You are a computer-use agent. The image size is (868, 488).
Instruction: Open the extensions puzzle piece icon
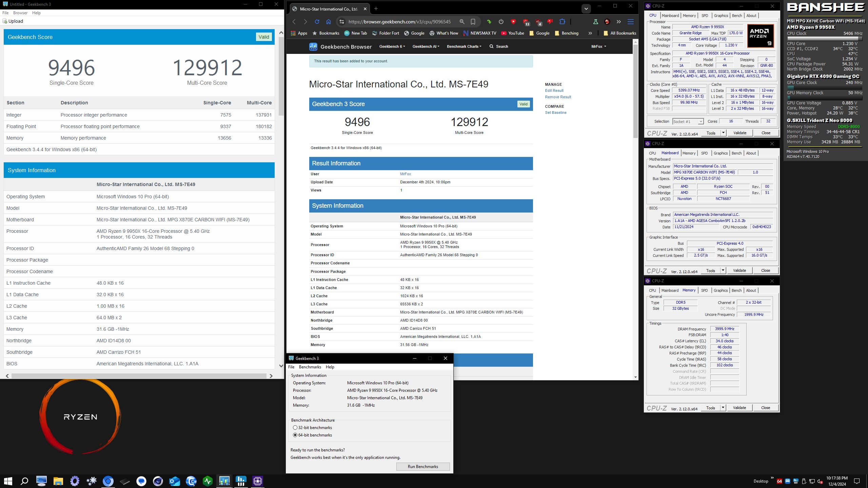point(562,22)
